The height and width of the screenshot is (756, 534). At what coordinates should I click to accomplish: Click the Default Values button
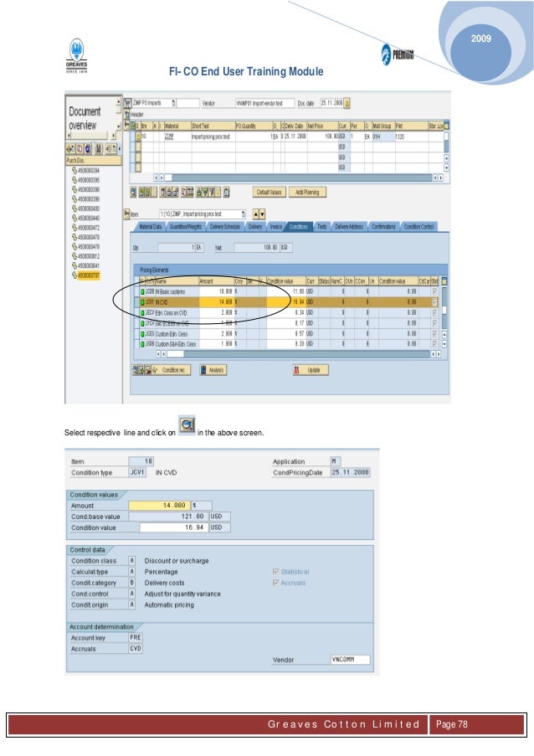[x=269, y=193]
